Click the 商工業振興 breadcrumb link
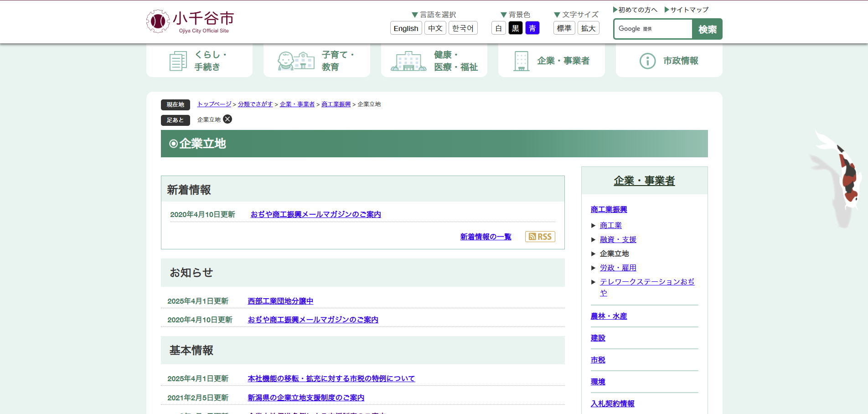This screenshot has height=414, width=868. [336, 104]
